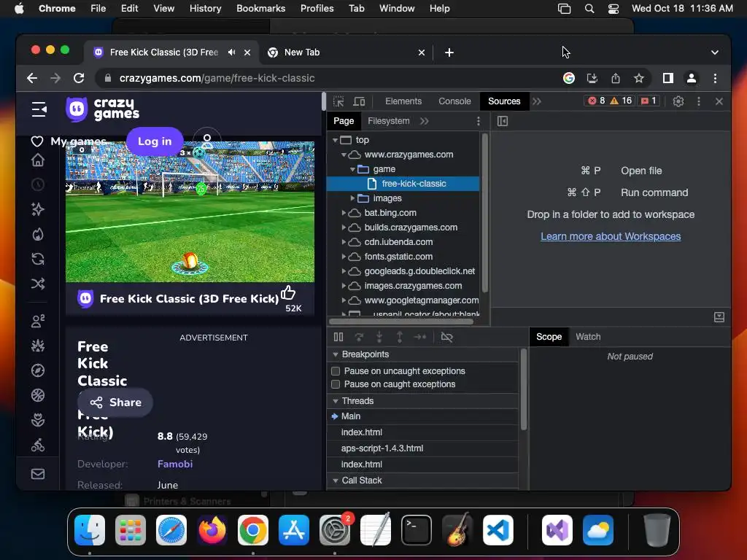Mute the Free Kick Classic tab audio

point(231,52)
